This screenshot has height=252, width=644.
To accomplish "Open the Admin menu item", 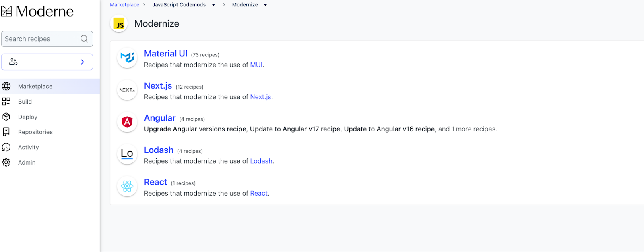I will (50, 162).
